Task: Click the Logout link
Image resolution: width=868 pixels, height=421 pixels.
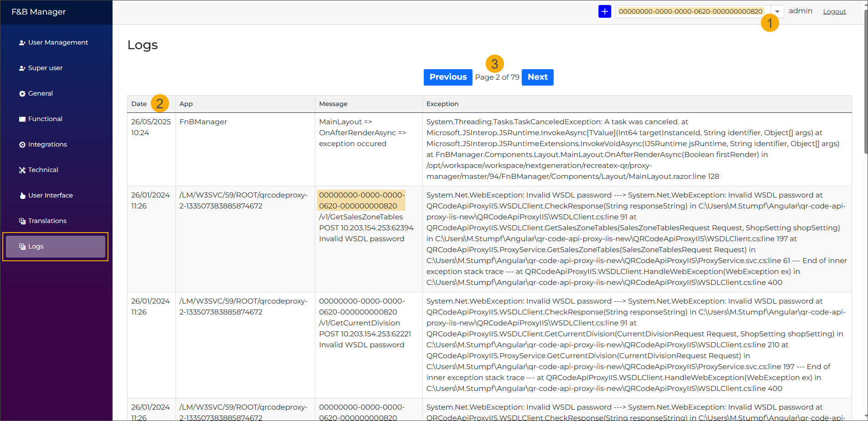Action: click(x=834, y=12)
